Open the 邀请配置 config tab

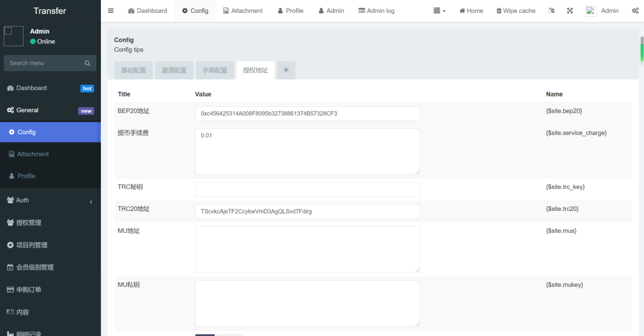(x=174, y=70)
